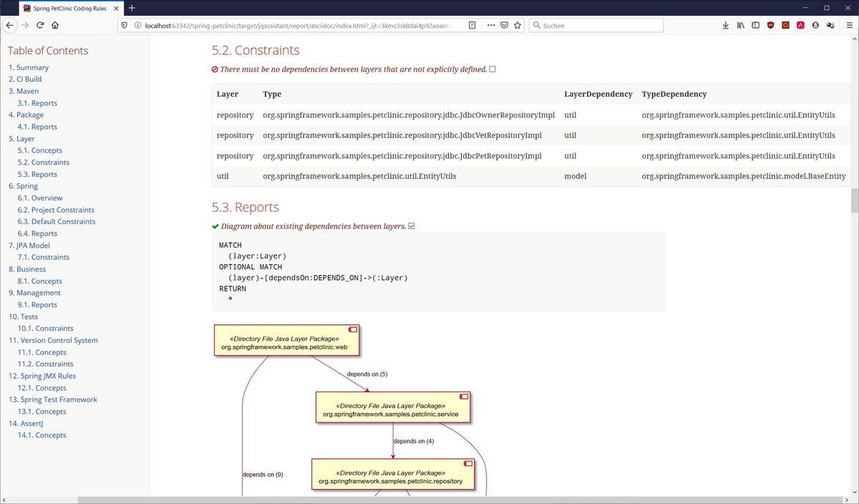Open page actions three-dot menu
Viewport: 859px width, 504px height.
[491, 25]
